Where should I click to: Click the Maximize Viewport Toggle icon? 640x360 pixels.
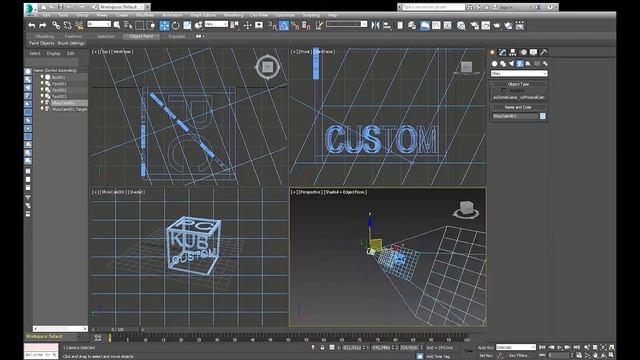pos(611,355)
